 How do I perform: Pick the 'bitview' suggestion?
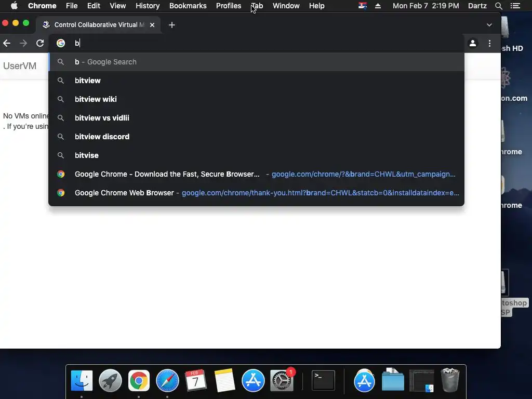point(257,81)
